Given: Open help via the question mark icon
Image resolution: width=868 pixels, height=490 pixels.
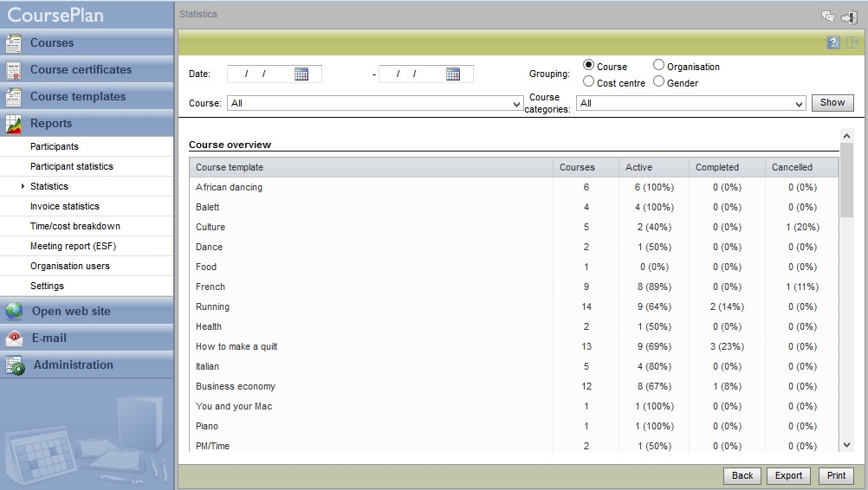Looking at the screenshot, I should (x=833, y=42).
